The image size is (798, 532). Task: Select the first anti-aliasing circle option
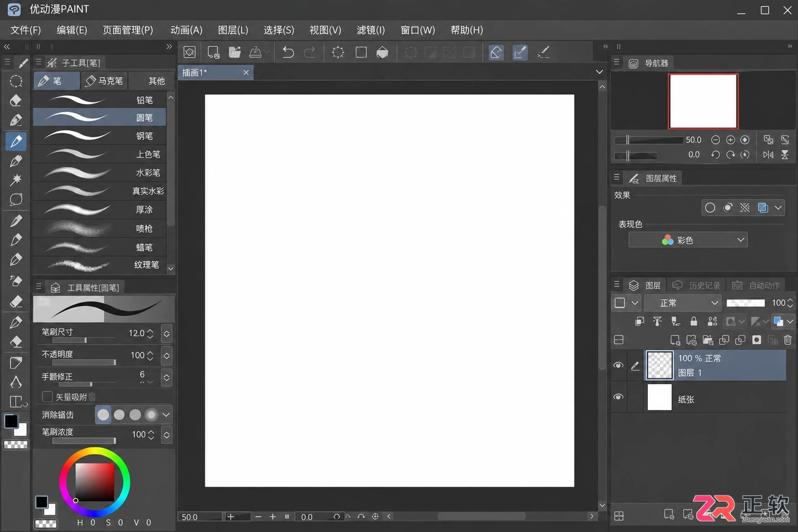(x=103, y=415)
